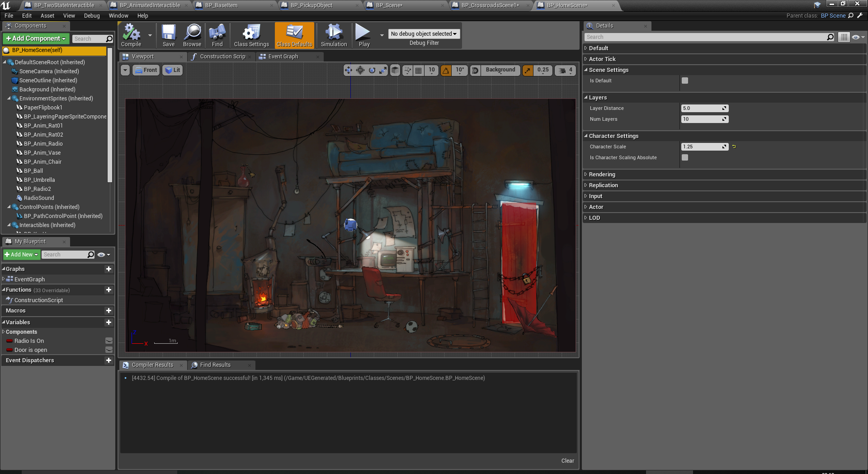Image resolution: width=868 pixels, height=474 pixels.
Task: Open the File menu
Action: (9, 15)
